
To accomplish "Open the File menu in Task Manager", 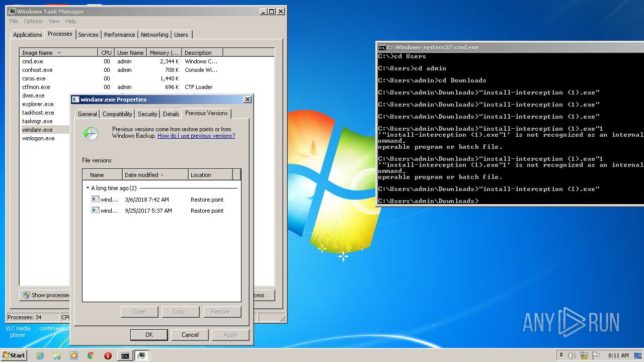I will (14, 21).
